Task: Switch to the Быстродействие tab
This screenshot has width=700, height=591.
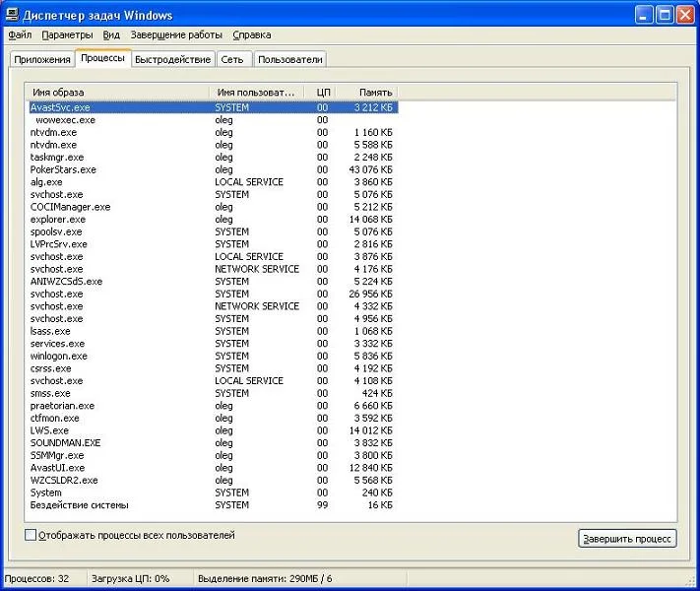Action: [172, 59]
